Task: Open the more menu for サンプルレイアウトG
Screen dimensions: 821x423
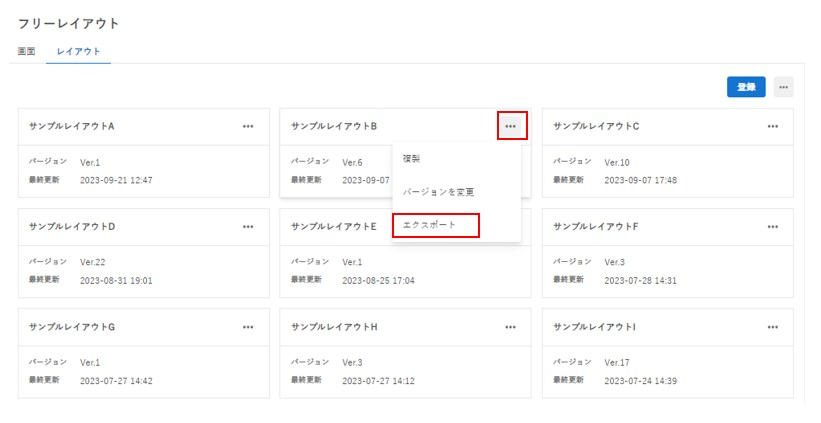Action: (248, 327)
